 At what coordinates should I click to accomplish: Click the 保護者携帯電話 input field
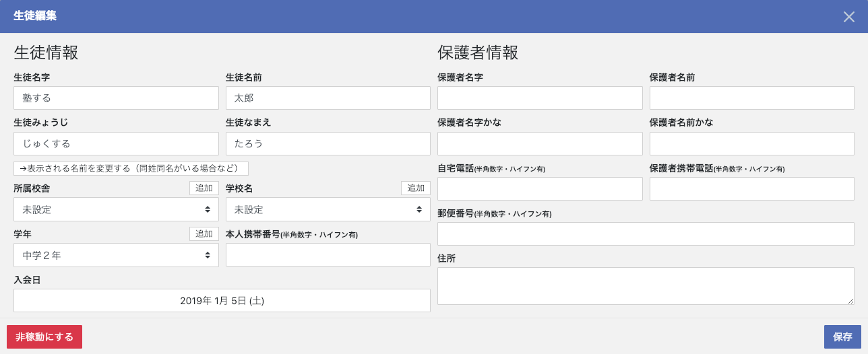(x=752, y=189)
